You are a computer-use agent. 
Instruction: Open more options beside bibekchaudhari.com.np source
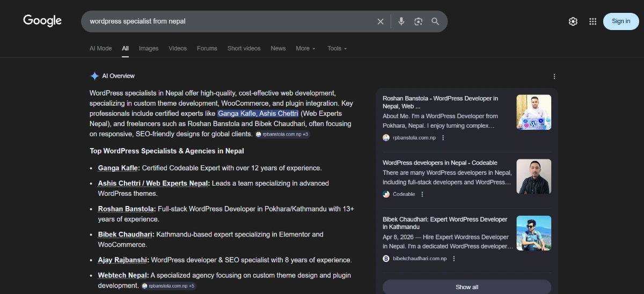(x=454, y=259)
